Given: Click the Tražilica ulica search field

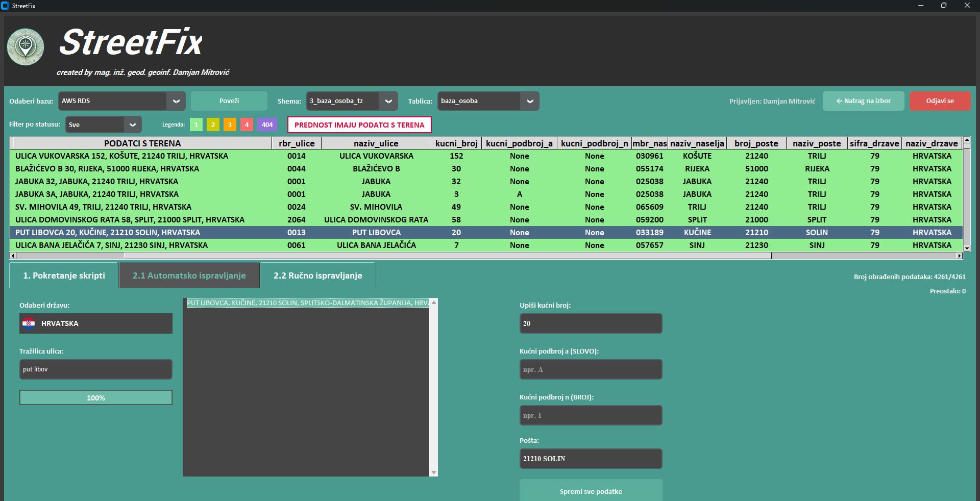Looking at the screenshot, I should (x=96, y=369).
